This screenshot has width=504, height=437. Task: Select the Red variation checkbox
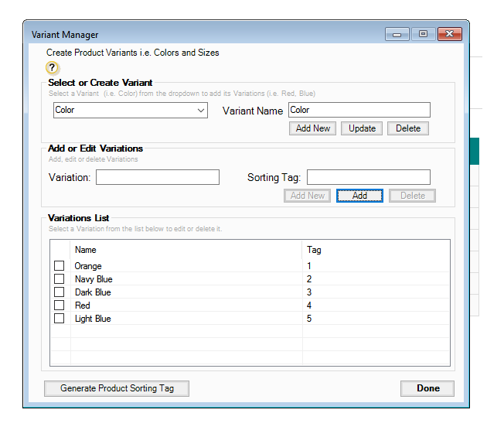click(60, 306)
